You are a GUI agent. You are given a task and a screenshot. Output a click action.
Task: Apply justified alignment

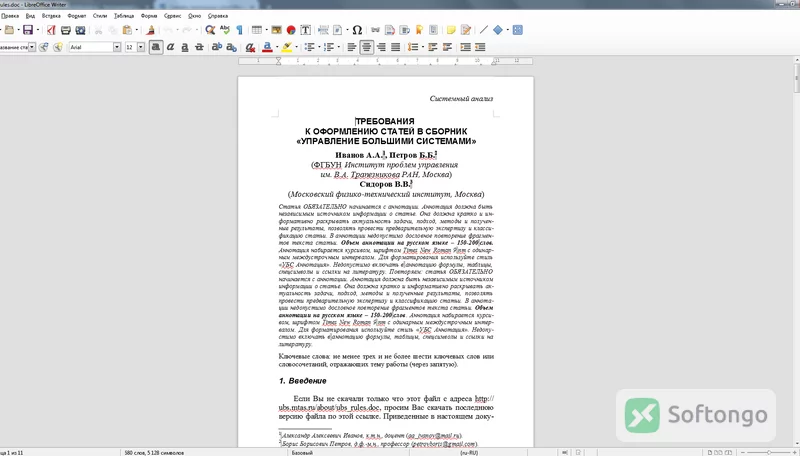(x=395, y=47)
